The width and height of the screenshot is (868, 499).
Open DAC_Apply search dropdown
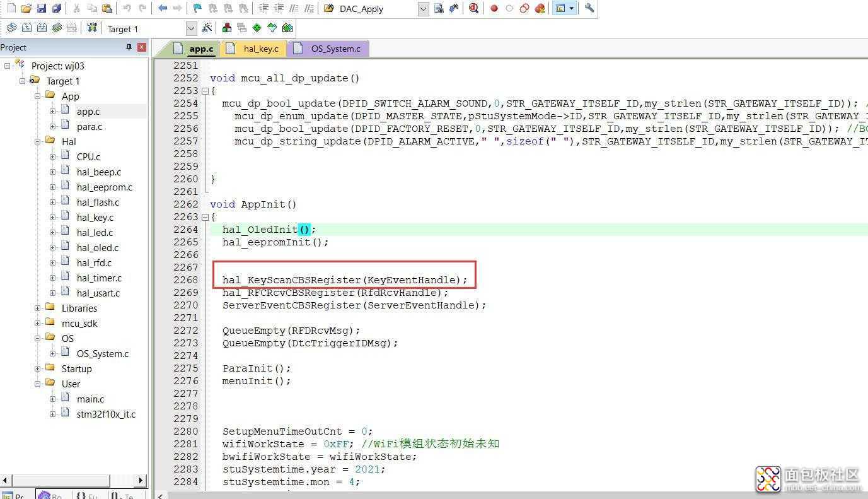[423, 9]
